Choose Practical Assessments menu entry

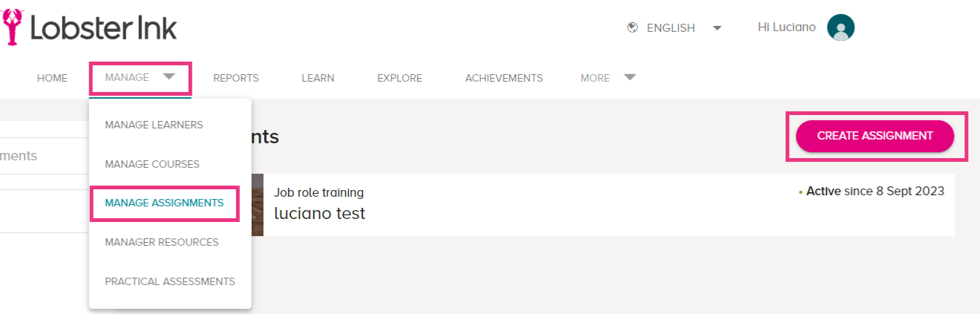click(x=170, y=281)
